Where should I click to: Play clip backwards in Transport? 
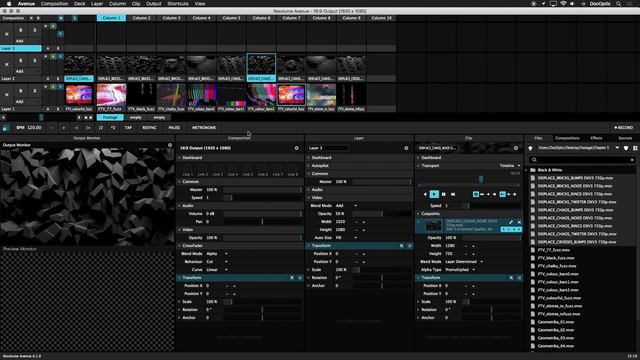coord(425,194)
